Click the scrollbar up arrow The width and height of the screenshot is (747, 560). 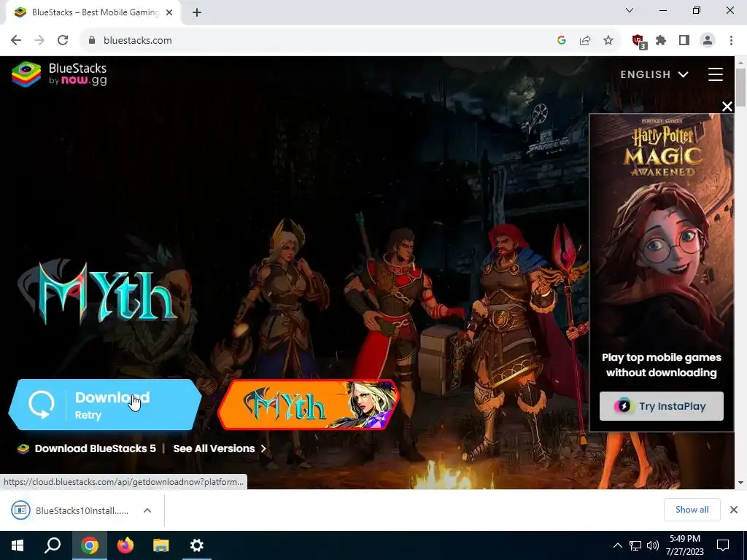click(741, 63)
